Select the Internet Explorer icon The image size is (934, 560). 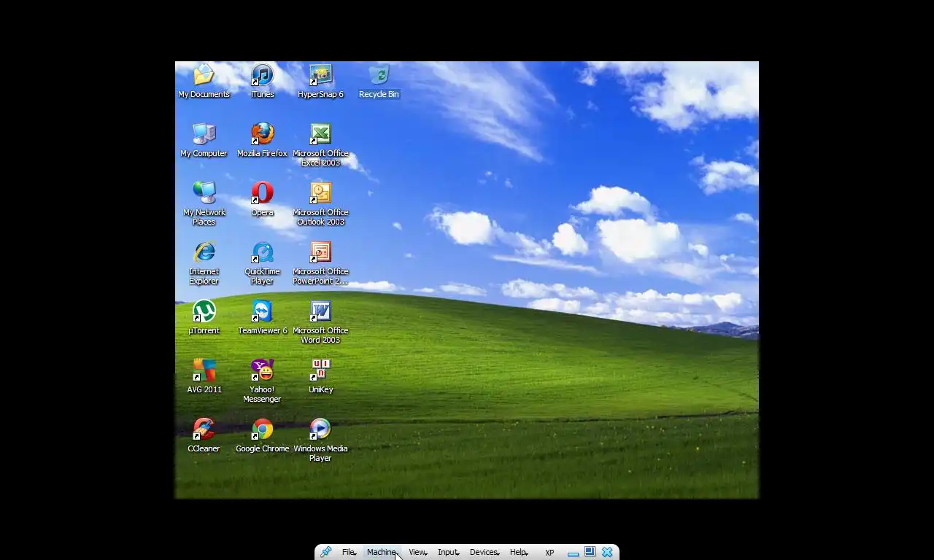tap(204, 262)
